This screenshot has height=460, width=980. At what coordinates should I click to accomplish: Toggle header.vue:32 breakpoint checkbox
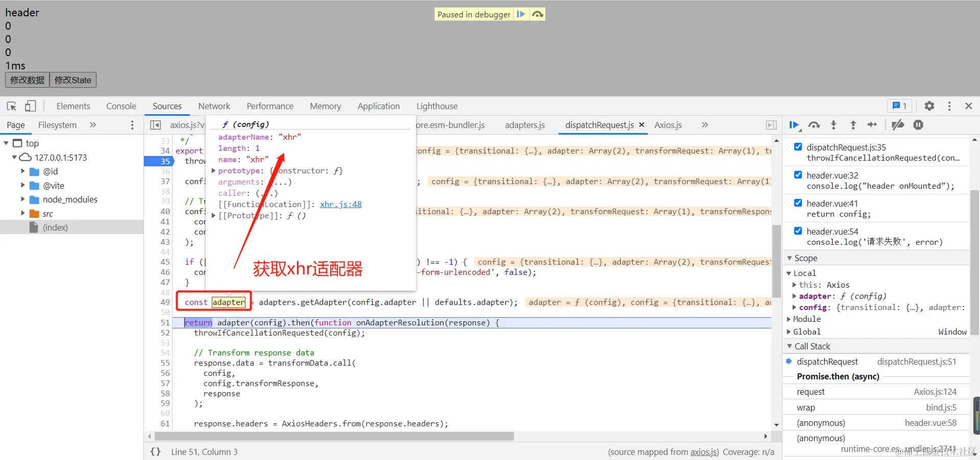point(798,175)
